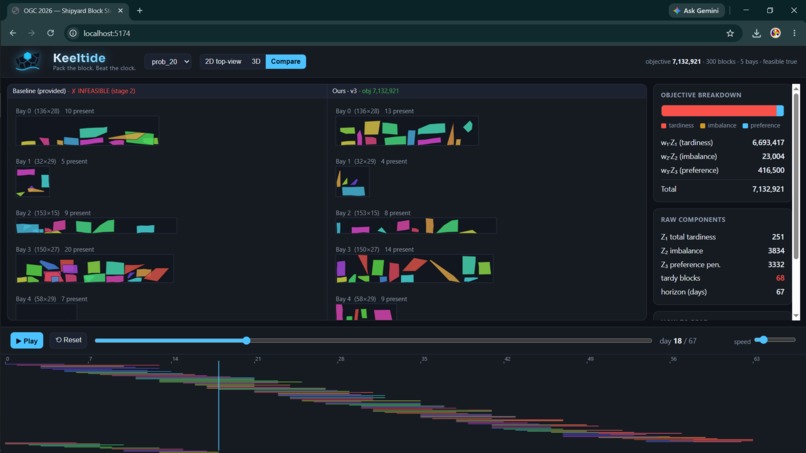Image resolution: width=806 pixels, height=453 pixels.
Task: Click 'Z₂ imbalance' value 3834
Action: coord(776,251)
